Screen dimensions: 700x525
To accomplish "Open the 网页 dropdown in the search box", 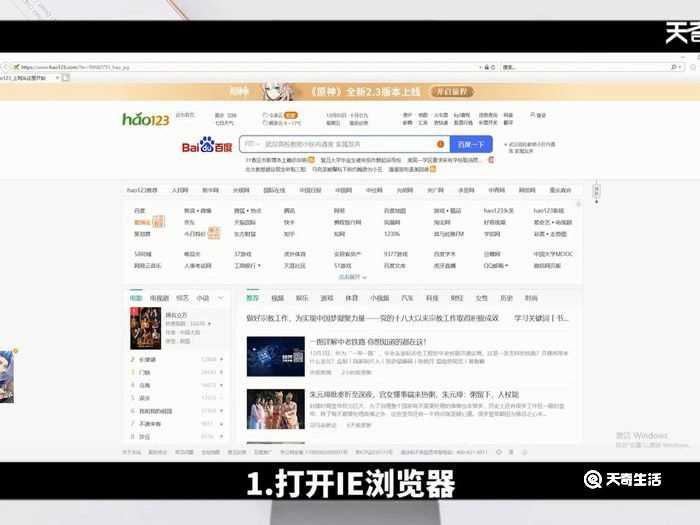I will pyautogui.click(x=252, y=144).
